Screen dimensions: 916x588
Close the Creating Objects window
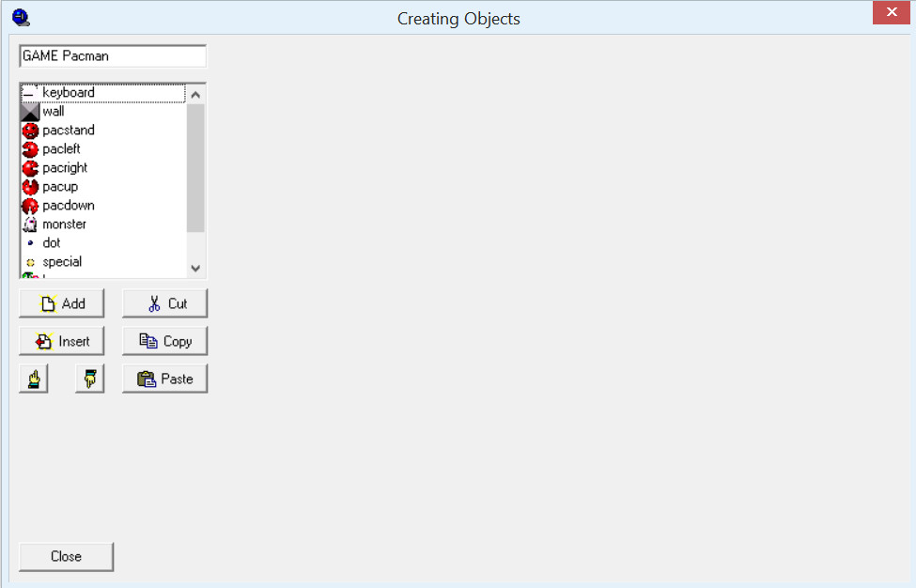coord(892,12)
